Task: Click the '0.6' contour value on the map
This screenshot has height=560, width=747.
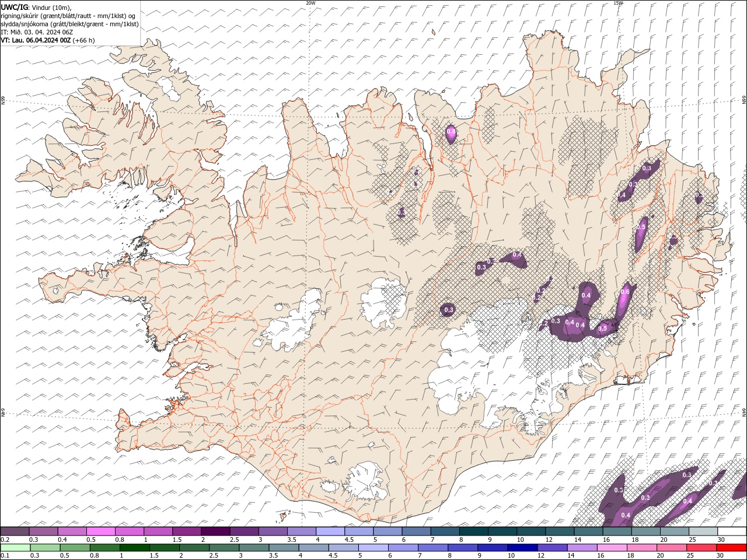Action: point(625,292)
